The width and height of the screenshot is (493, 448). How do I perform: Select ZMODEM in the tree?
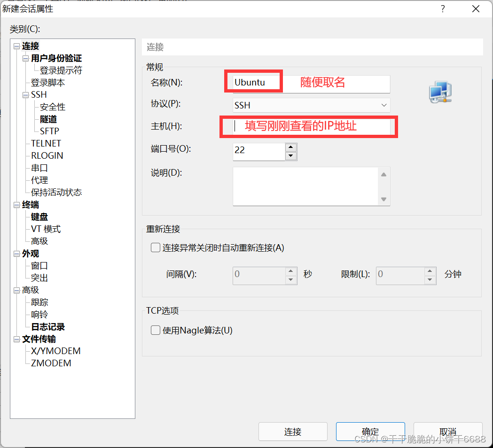(51, 363)
